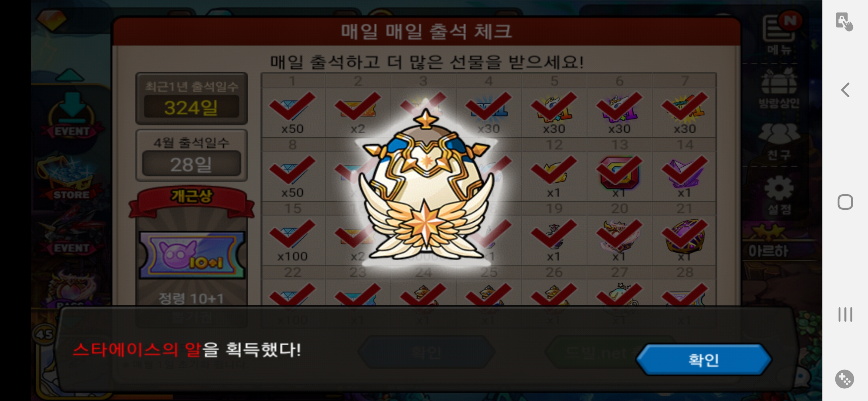Screen dimensions: 868x401
Task: Tap Android home navigation button
Action: (845, 202)
